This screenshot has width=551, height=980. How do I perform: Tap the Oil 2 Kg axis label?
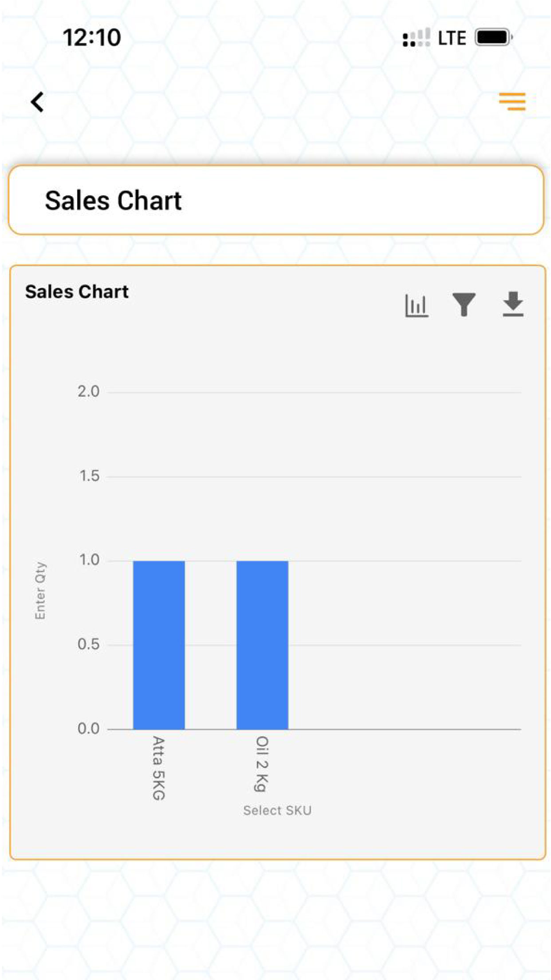[x=262, y=764]
